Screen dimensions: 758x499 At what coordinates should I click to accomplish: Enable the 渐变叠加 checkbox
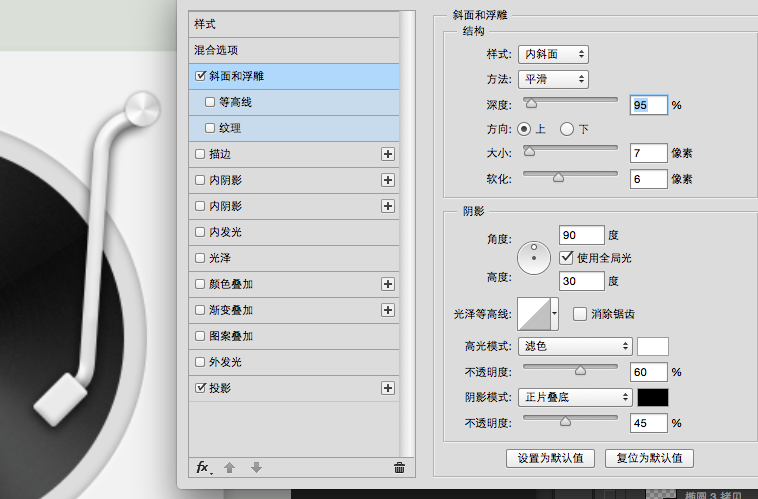[200, 310]
